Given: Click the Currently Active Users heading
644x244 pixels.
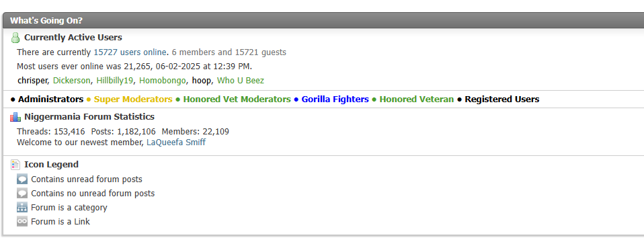Looking at the screenshot, I should point(73,38).
